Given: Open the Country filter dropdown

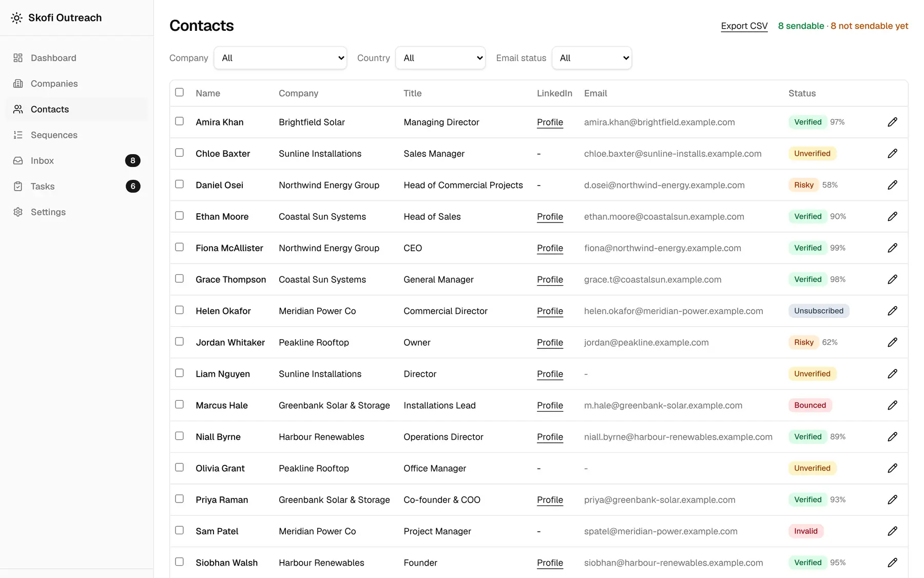Looking at the screenshot, I should click(x=440, y=58).
